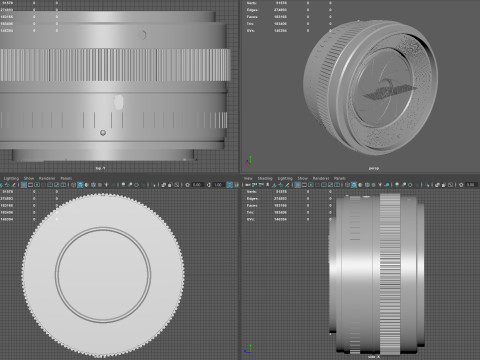Image resolution: width=480 pixels, height=360 pixels.
Task: Toggle X-Ray Joints in side -X toolbar
Action: pyautogui.click(x=451, y=184)
